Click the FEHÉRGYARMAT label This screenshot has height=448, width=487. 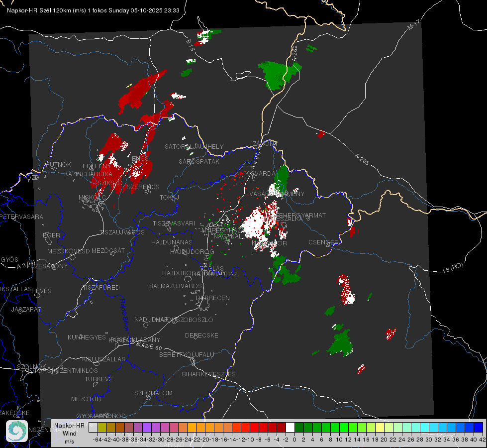click(x=301, y=215)
